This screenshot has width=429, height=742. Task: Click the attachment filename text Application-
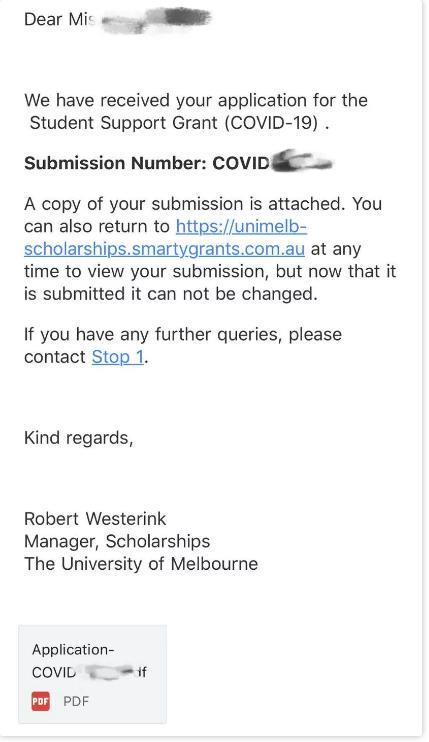click(x=73, y=650)
